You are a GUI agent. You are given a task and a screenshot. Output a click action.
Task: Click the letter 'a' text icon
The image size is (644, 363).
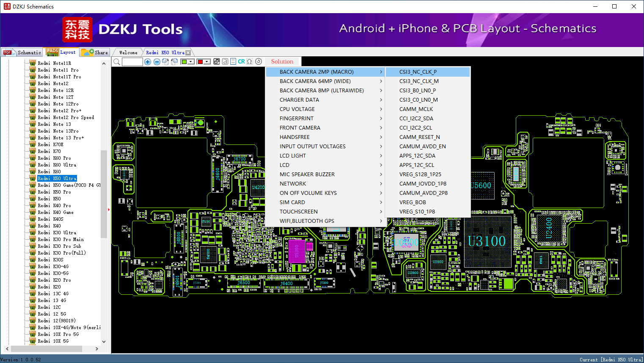coord(225,61)
